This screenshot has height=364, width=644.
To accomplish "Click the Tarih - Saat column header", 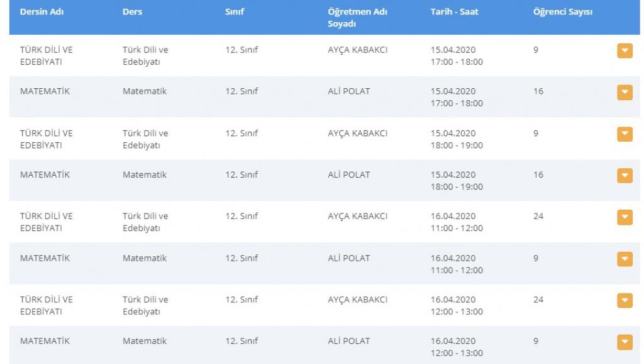I will pos(454,12).
